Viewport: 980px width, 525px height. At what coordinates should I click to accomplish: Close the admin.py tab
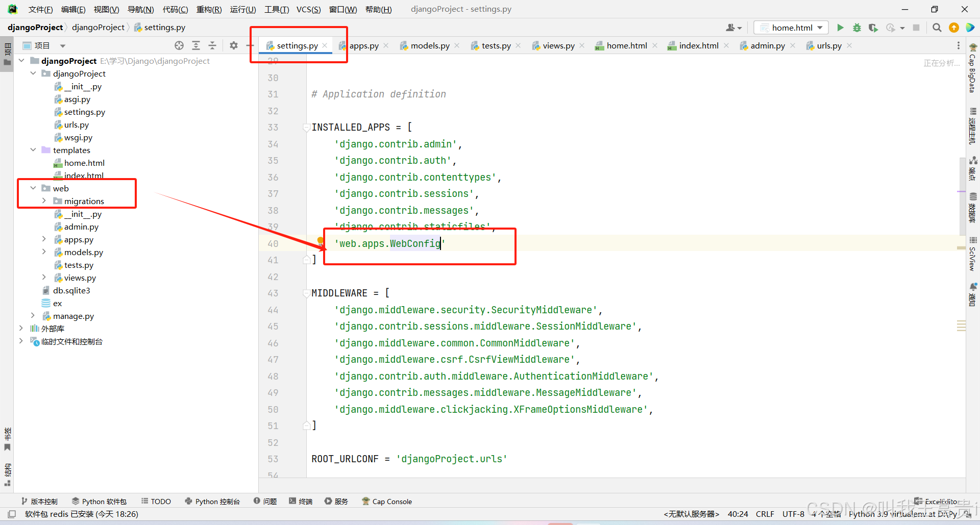coord(793,45)
